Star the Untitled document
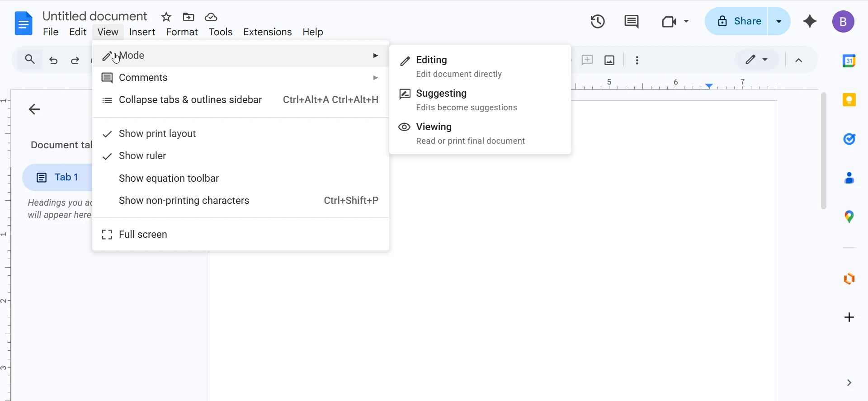 (166, 17)
